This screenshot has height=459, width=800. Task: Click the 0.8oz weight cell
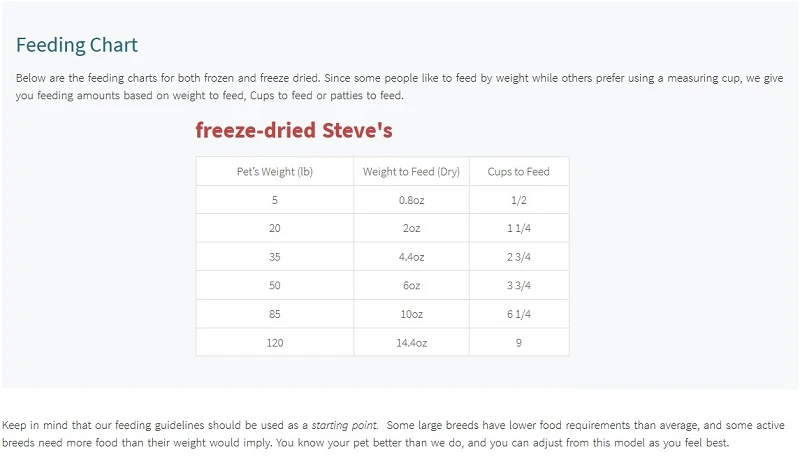(411, 200)
